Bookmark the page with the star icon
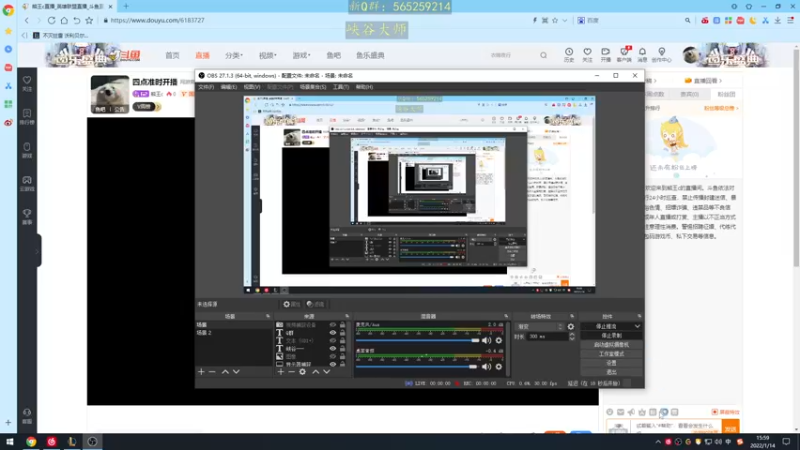 click(89, 20)
